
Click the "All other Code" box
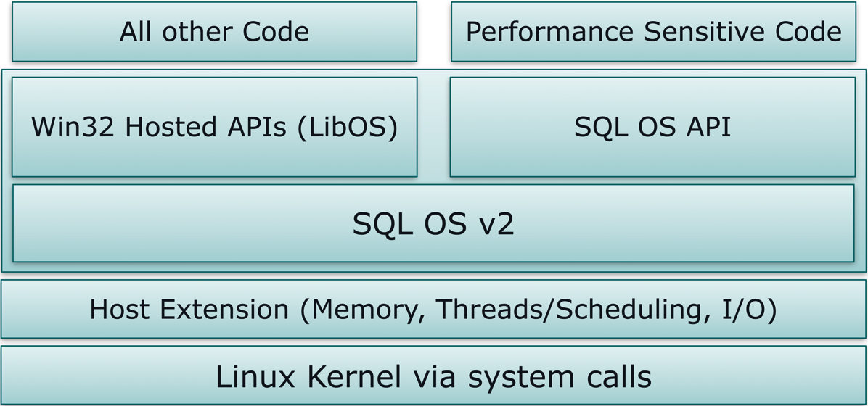(x=214, y=32)
